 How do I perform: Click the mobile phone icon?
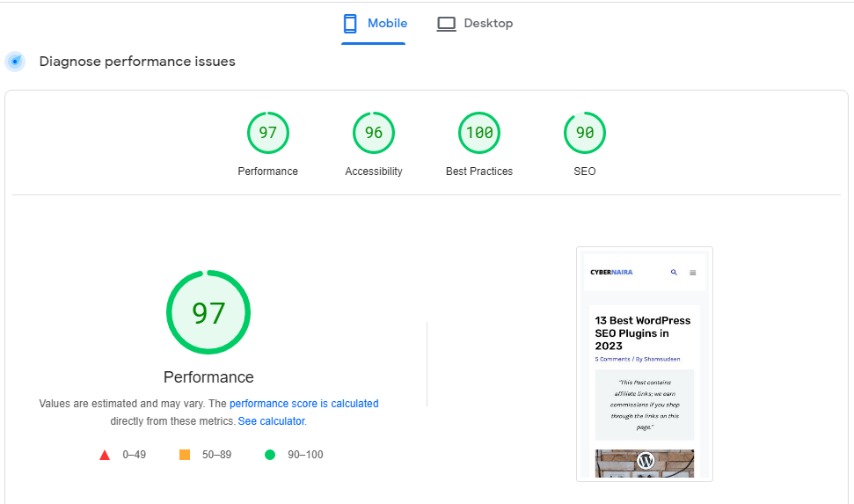click(x=350, y=24)
